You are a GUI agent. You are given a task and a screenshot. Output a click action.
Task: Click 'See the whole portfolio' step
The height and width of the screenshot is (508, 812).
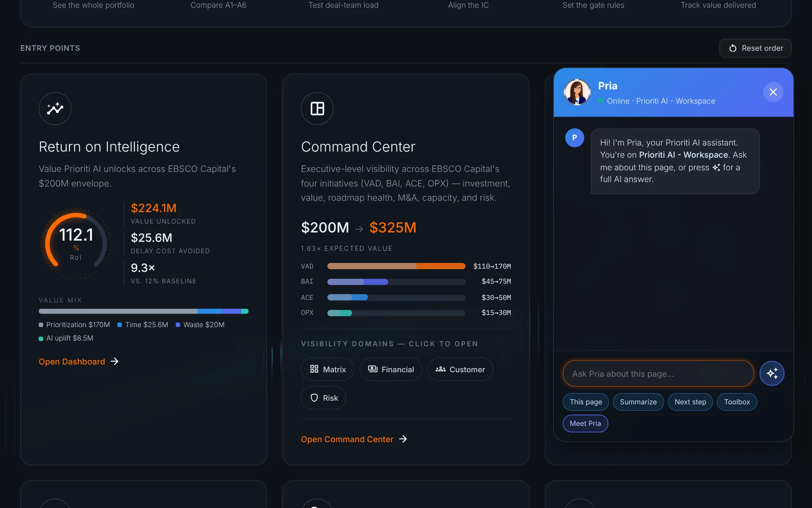(93, 5)
